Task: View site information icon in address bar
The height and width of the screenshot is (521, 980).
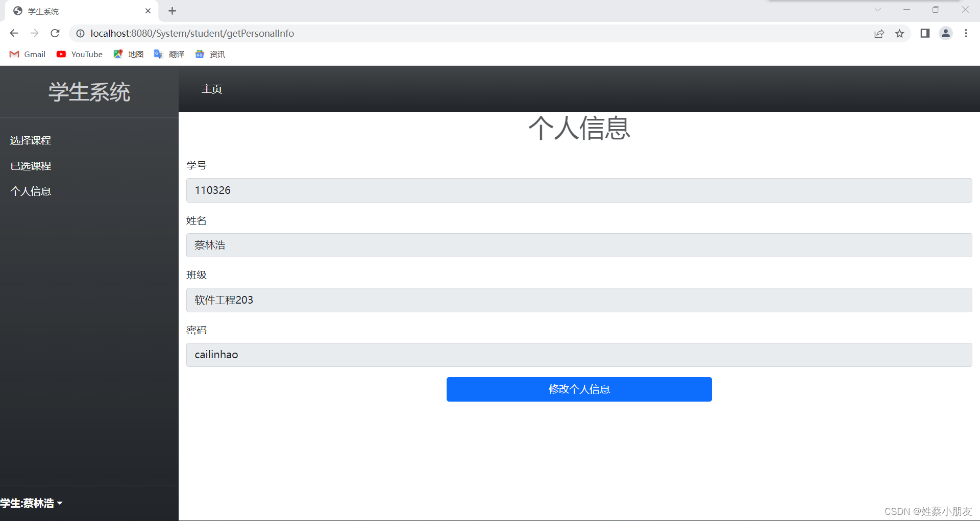Action: pyautogui.click(x=80, y=33)
